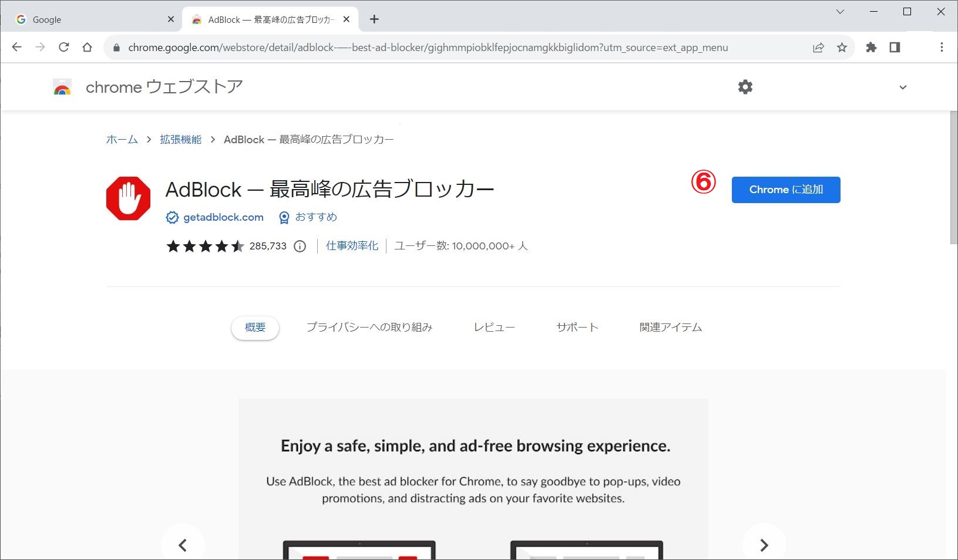Image resolution: width=958 pixels, height=560 pixels.
Task: Go back to the previous page
Action: (16, 48)
